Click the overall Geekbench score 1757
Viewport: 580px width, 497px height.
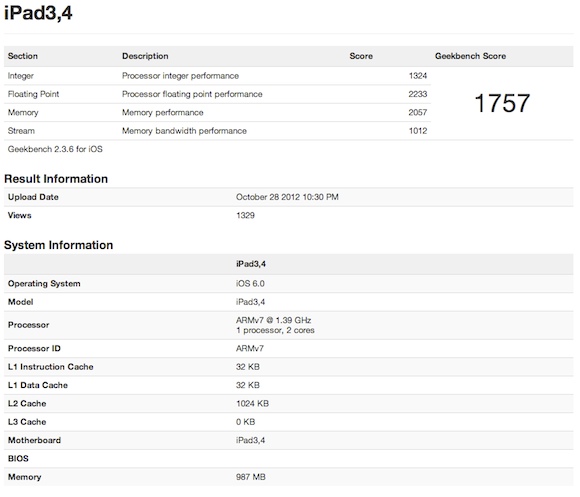coord(502,103)
